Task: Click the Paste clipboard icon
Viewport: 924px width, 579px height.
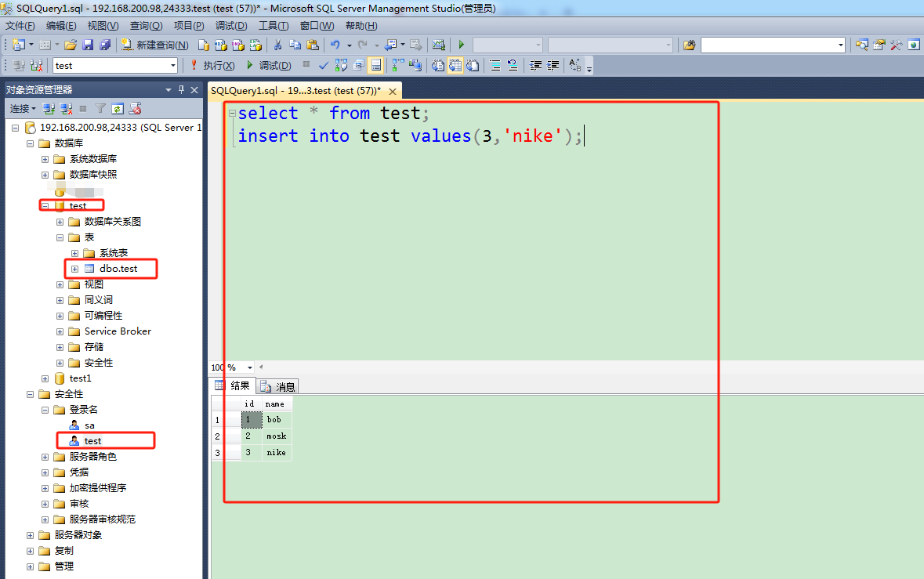Action: point(313,45)
